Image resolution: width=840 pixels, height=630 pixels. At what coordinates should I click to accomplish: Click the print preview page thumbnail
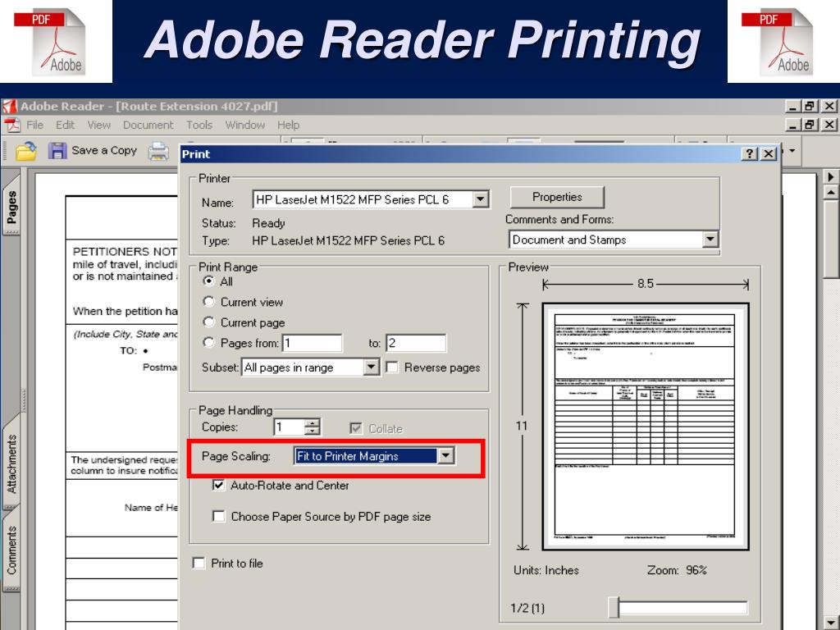pyautogui.click(x=646, y=427)
